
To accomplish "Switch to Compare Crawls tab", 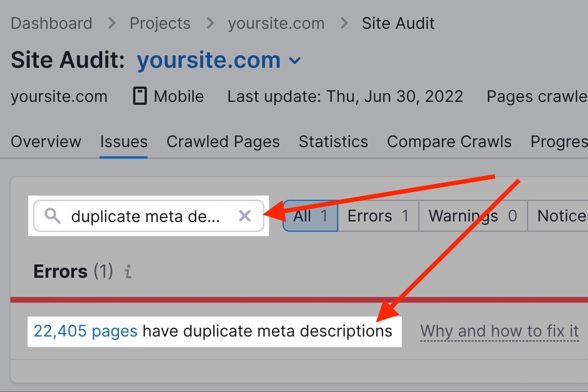I will [449, 141].
